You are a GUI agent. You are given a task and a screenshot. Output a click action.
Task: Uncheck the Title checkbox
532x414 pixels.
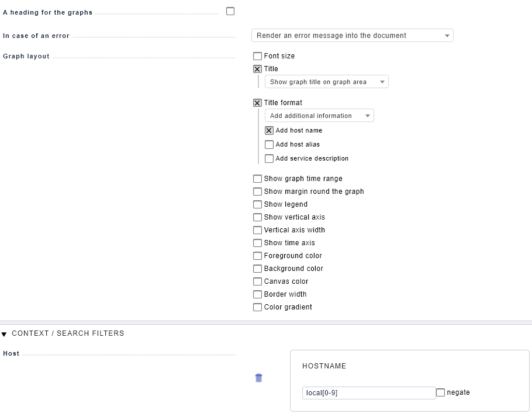[257, 69]
